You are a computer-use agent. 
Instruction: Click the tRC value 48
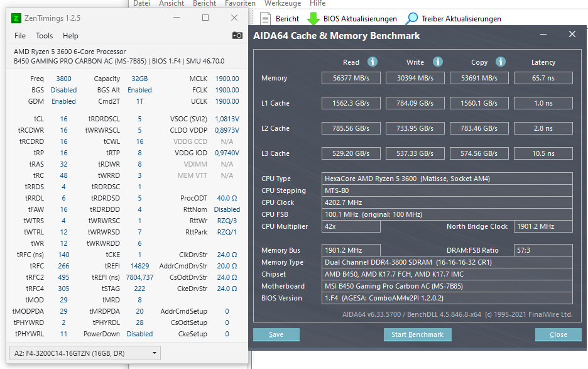(63, 175)
